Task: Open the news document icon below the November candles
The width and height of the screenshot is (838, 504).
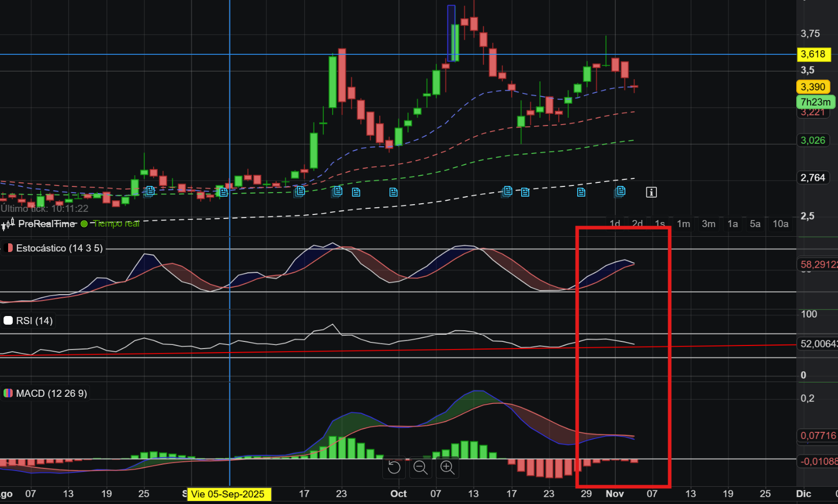Action: 620,192
